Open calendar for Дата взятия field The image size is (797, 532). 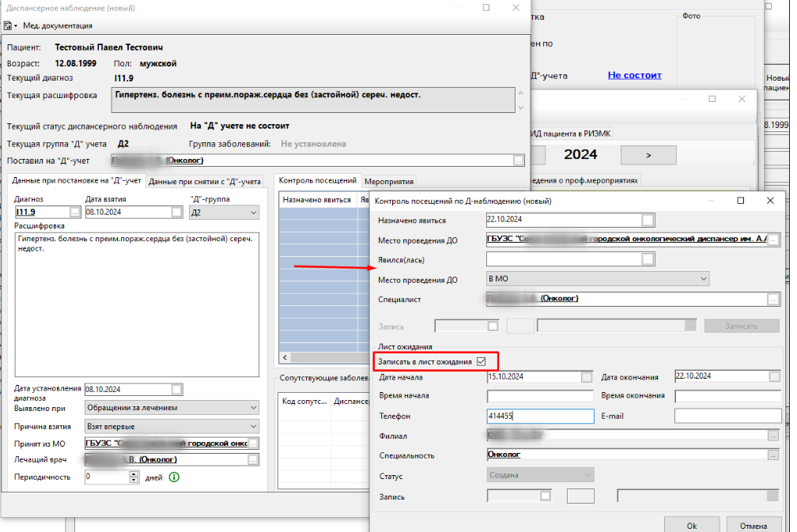(176, 213)
